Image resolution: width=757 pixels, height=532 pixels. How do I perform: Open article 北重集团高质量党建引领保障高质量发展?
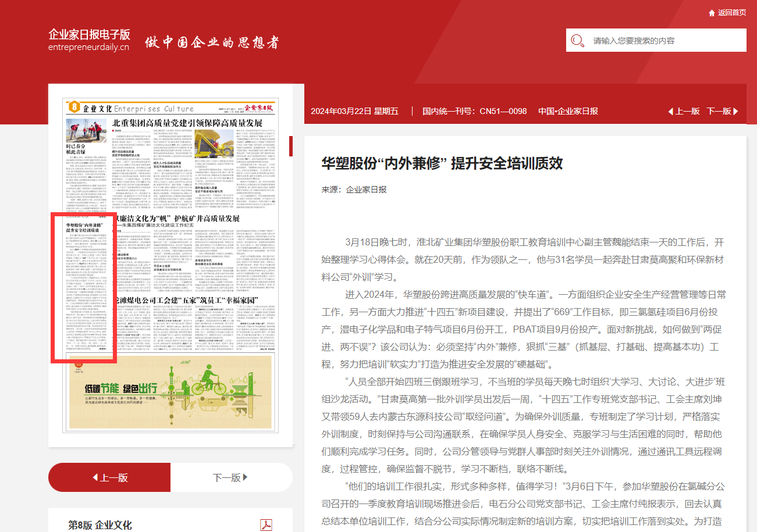point(187,123)
